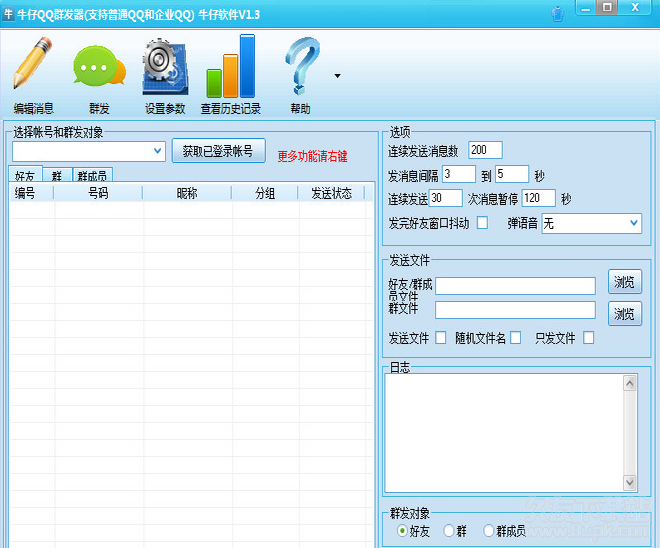Click the blue question mark Help icon

coord(301,66)
